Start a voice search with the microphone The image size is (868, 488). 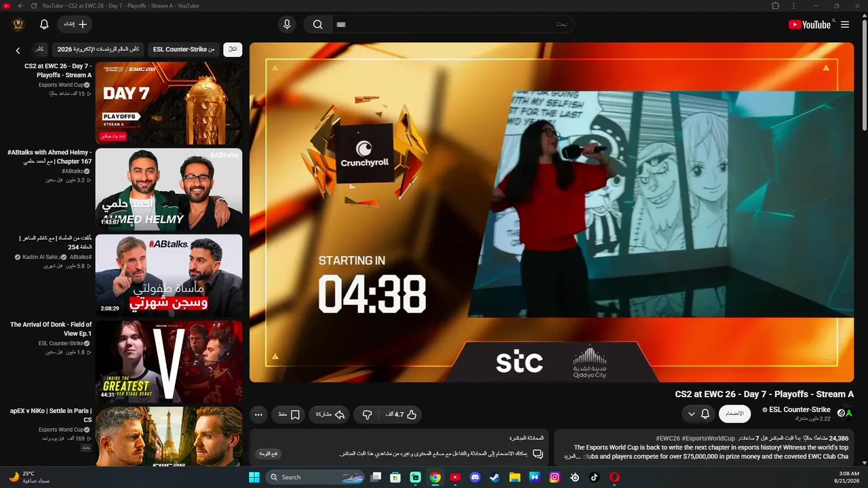pyautogui.click(x=287, y=24)
